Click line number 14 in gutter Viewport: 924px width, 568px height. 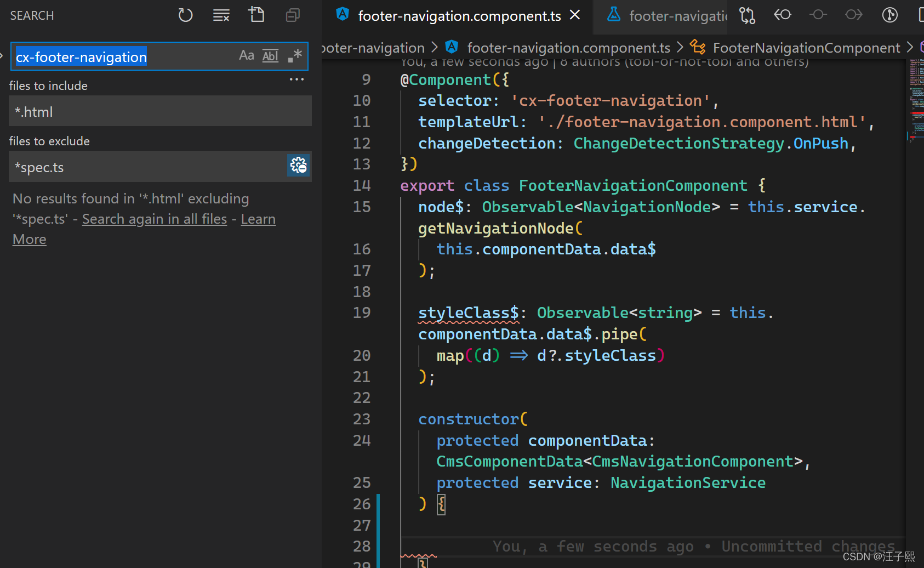tap(362, 186)
